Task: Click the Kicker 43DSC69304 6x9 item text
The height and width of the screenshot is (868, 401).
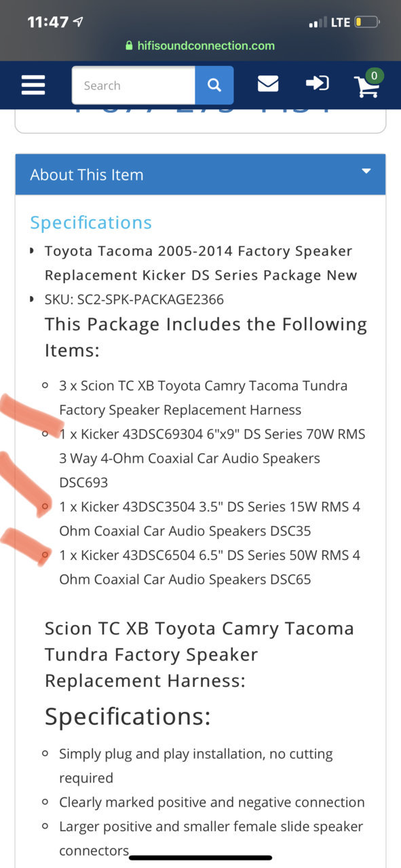Action: [x=212, y=458]
